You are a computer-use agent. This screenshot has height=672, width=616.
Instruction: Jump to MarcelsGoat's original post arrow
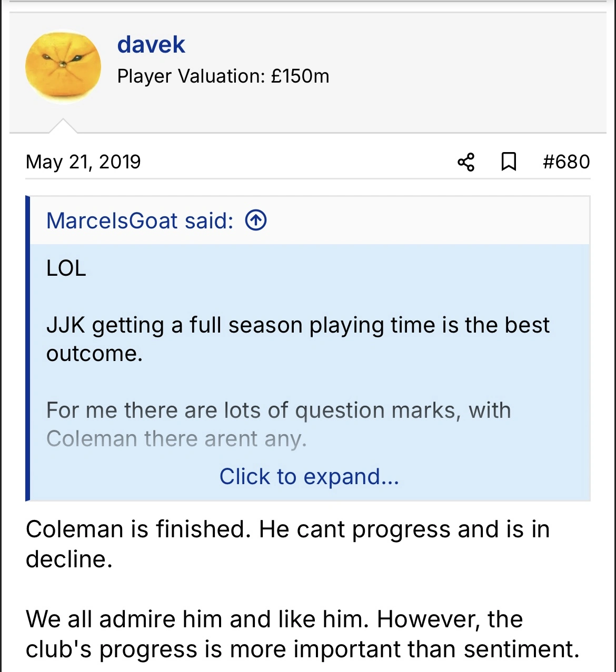coord(256,220)
